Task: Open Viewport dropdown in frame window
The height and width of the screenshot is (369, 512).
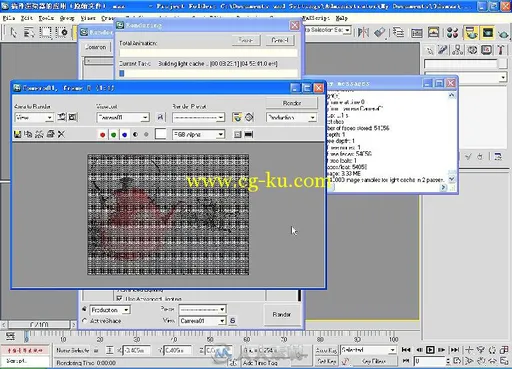Action: [123, 118]
